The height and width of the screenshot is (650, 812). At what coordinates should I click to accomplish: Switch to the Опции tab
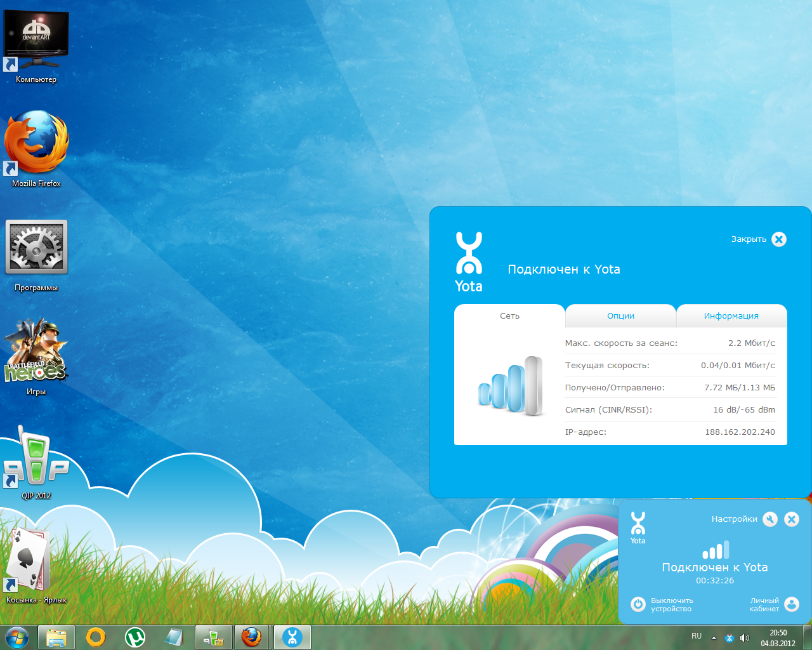click(620, 315)
